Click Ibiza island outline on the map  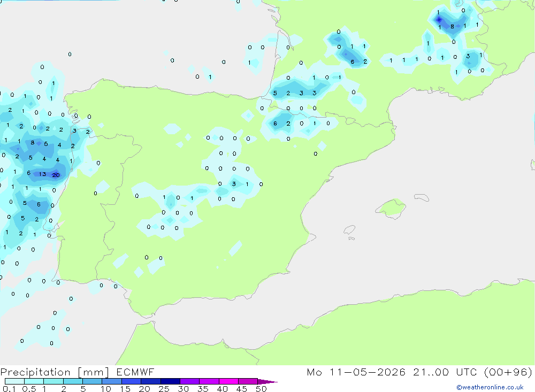[349, 229]
